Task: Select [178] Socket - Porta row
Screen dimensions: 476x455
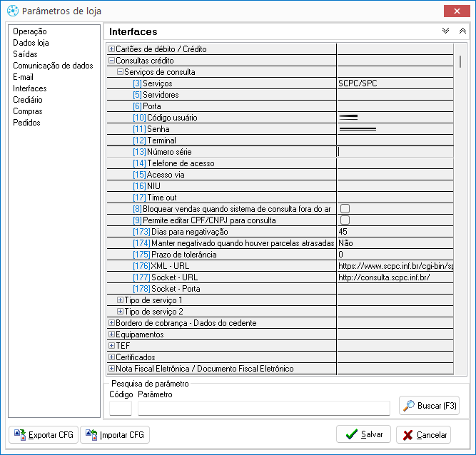Action: pyautogui.click(x=221, y=289)
